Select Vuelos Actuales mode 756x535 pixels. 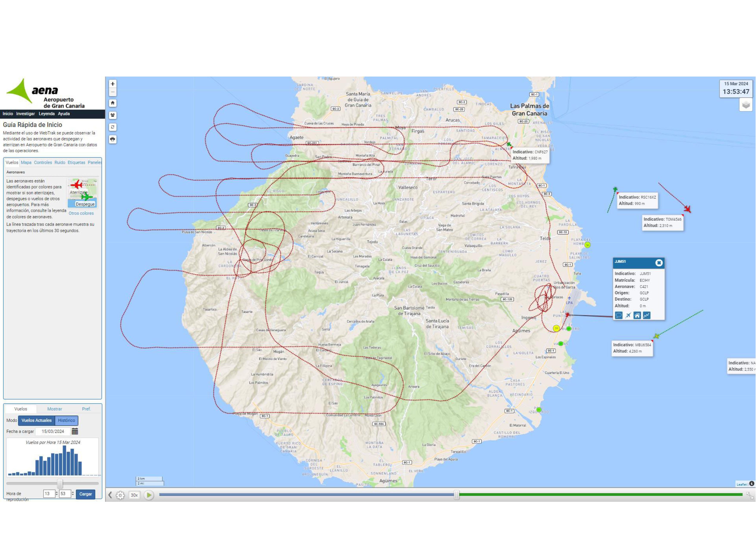(37, 420)
